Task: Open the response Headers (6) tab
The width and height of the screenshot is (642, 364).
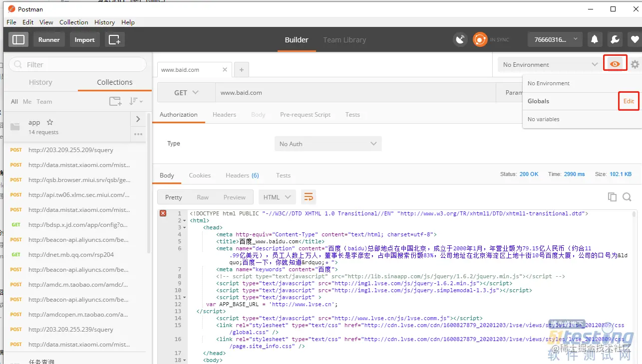Action: (242, 175)
